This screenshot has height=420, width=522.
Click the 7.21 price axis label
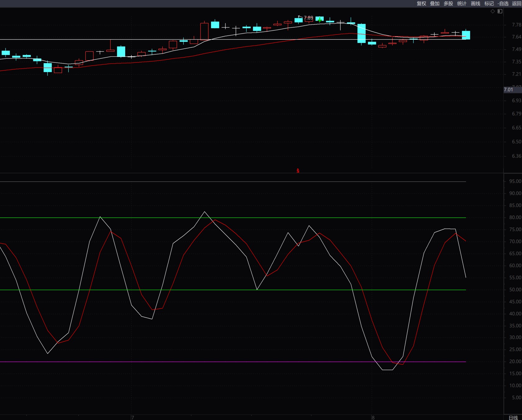click(516, 74)
